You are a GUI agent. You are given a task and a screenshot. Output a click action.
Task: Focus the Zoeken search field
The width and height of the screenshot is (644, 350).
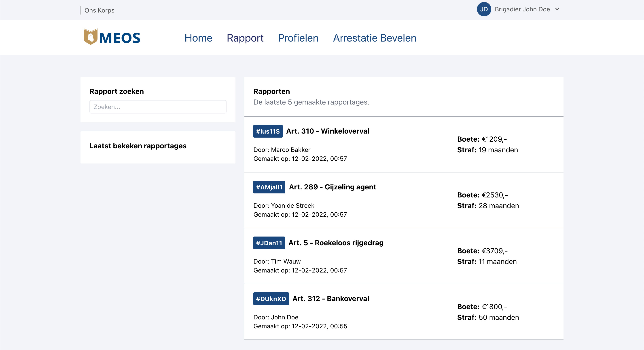(158, 107)
